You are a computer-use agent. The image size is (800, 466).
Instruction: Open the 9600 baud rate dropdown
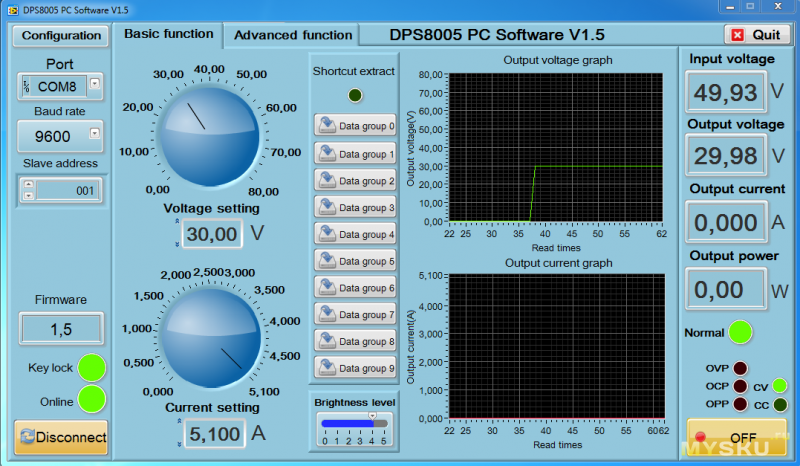click(x=95, y=133)
